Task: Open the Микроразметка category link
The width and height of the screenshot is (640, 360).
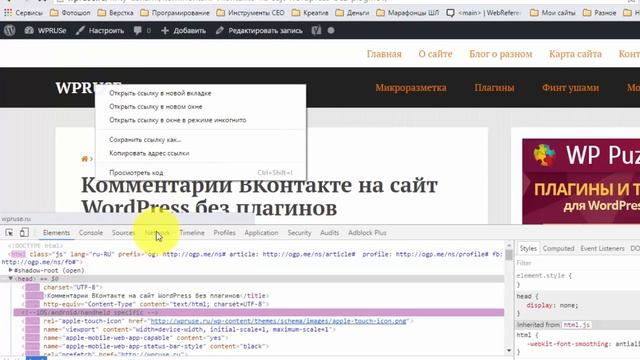Action: coord(411,88)
